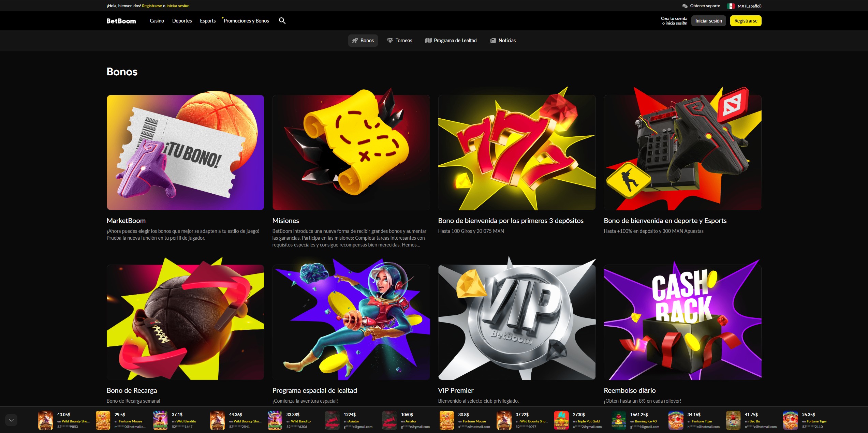Switch to Programa de Lealtad tab
This screenshot has width=868, height=433.
[x=451, y=41]
